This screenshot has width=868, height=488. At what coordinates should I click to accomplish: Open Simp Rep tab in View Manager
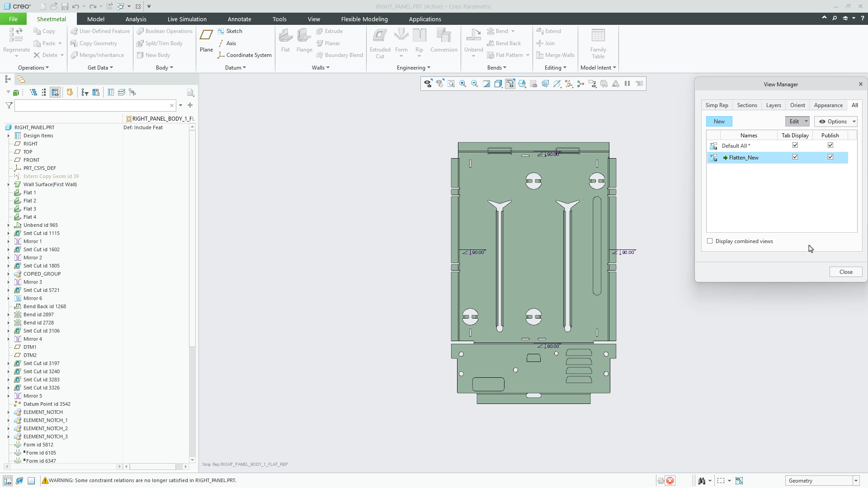click(717, 105)
